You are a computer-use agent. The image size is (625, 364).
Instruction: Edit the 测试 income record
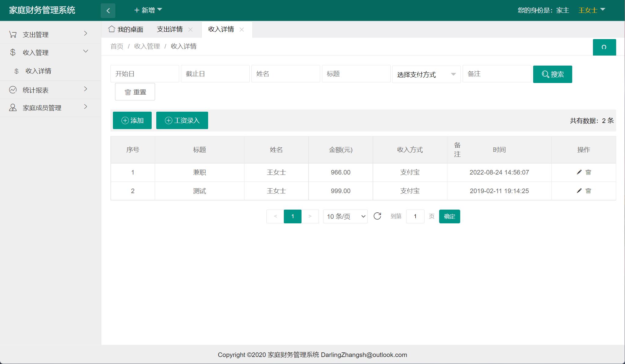pos(579,191)
